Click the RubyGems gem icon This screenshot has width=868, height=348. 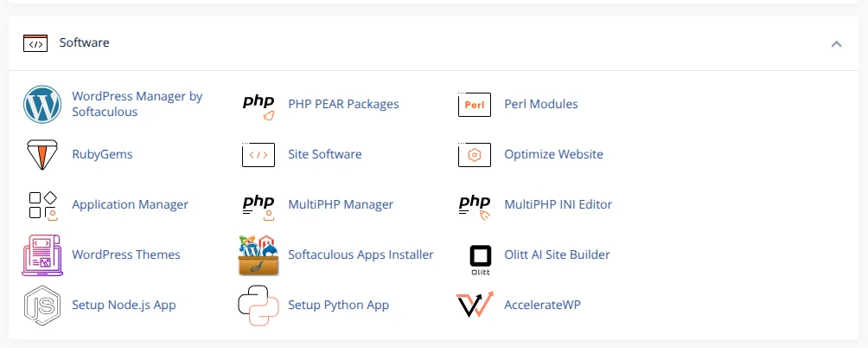point(42,155)
